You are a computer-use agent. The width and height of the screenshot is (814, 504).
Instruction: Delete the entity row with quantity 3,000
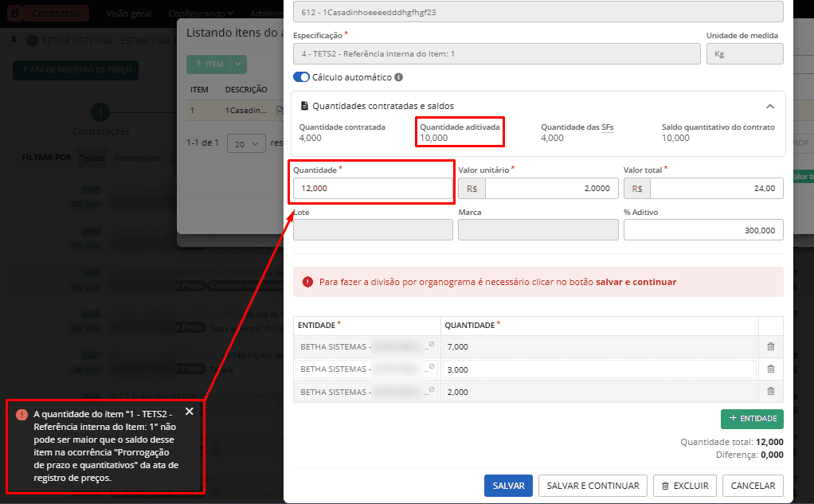770,369
